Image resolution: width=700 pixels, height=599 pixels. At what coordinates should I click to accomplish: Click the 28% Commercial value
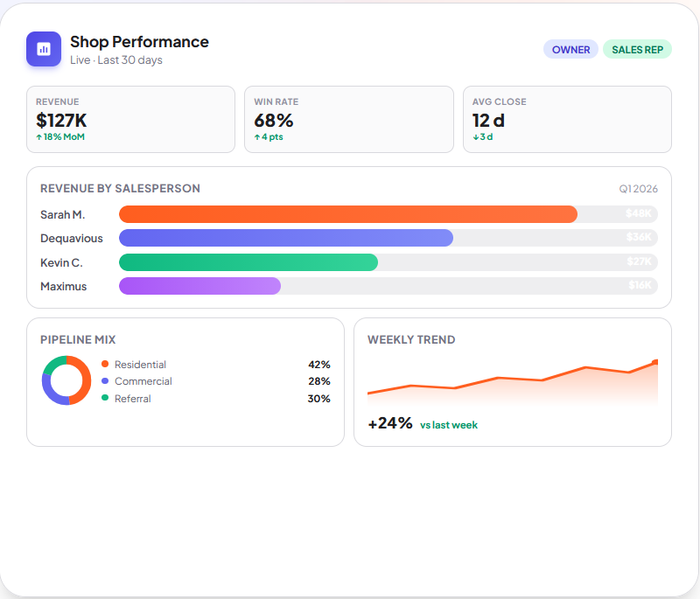[319, 381]
